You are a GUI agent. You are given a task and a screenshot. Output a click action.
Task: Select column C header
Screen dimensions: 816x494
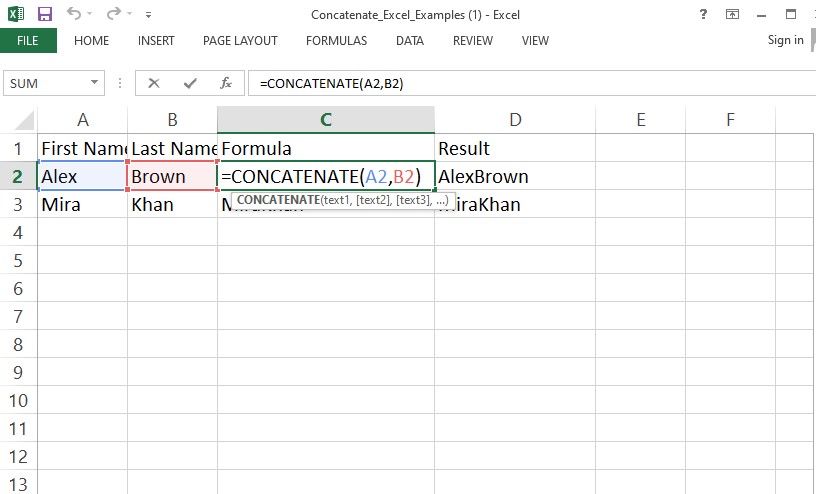point(326,120)
